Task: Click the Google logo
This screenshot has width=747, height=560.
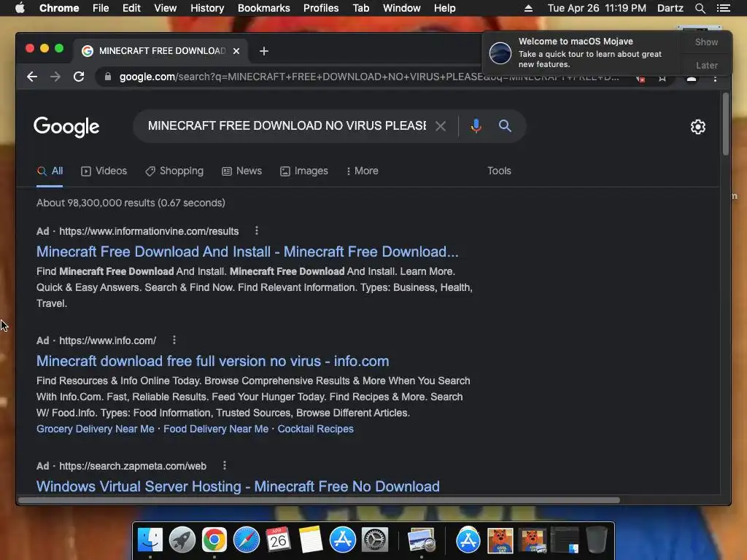Action: click(66, 127)
